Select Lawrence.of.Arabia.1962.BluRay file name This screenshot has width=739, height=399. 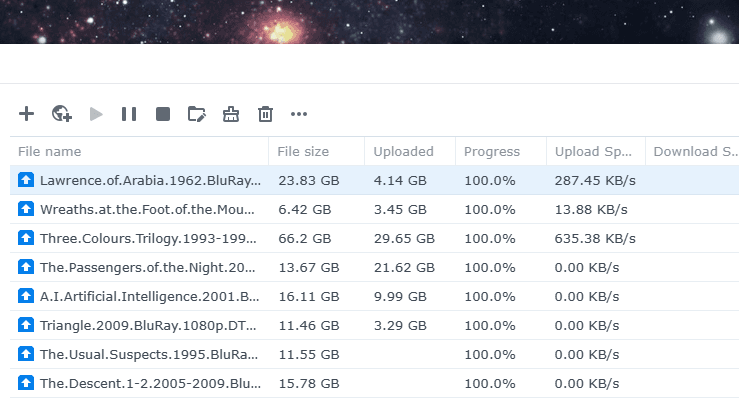pos(150,180)
